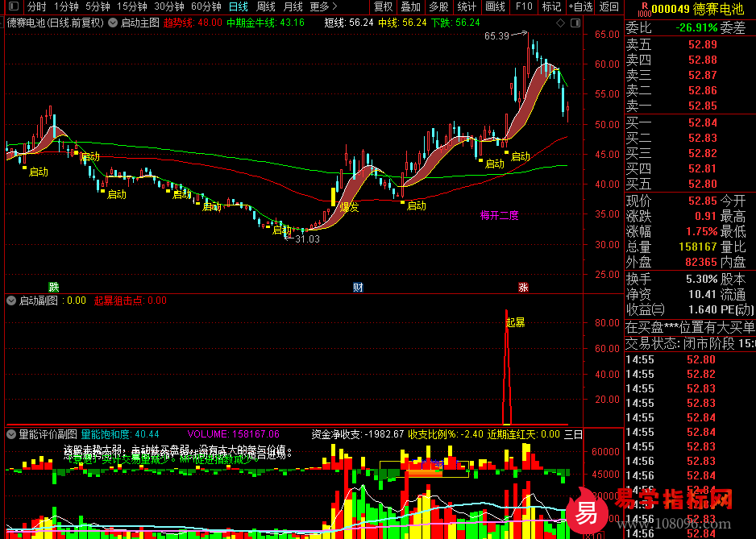Click the 起暴 spike label in sub-chart

point(515,322)
